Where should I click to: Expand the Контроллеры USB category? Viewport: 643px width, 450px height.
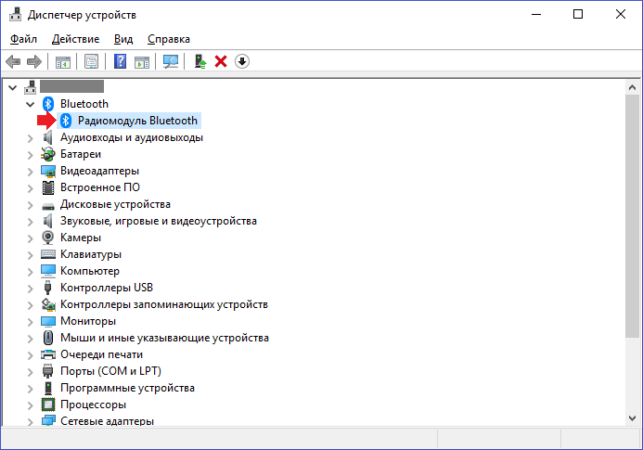click(x=30, y=288)
